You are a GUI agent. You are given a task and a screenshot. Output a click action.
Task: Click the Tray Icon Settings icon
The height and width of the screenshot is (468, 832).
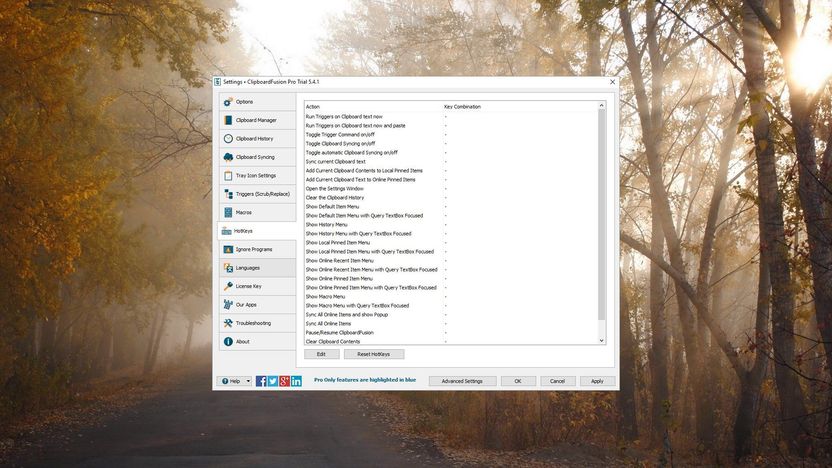tap(228, 175)
